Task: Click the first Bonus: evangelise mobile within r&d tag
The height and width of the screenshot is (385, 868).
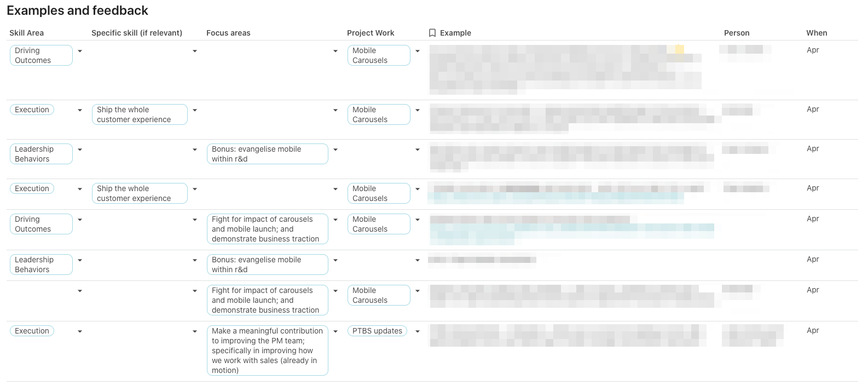Action: coord(267,154)
